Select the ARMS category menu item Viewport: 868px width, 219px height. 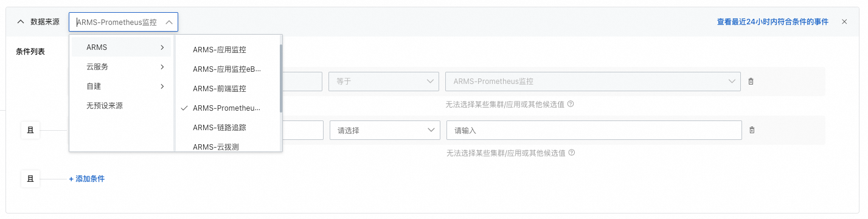(x=120, y=47)
